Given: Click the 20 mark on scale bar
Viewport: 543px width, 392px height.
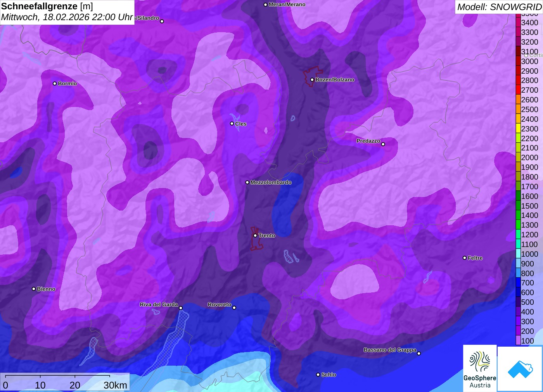Looking at the screenshot, I should (x=75, y=385).
